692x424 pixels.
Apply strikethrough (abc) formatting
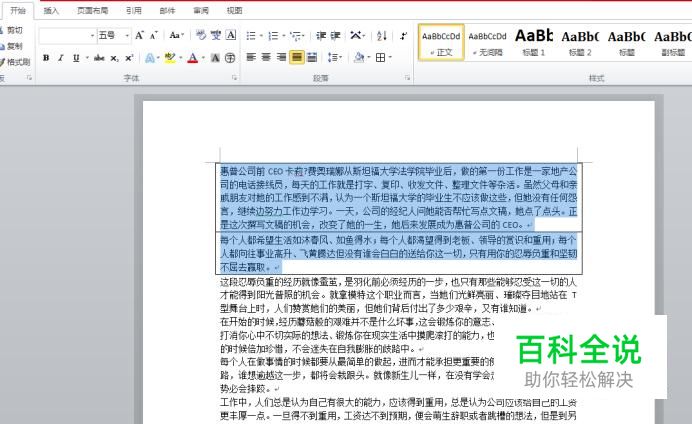(x=99, y=58)
